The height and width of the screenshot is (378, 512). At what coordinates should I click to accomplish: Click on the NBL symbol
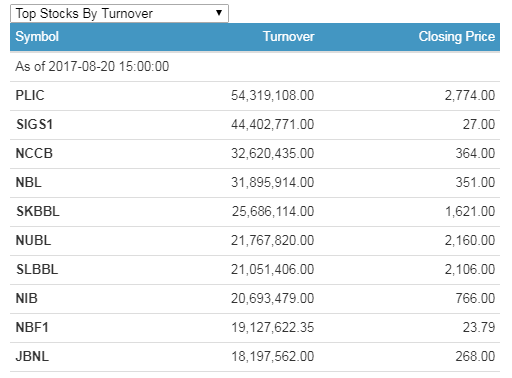pos(29,182)
